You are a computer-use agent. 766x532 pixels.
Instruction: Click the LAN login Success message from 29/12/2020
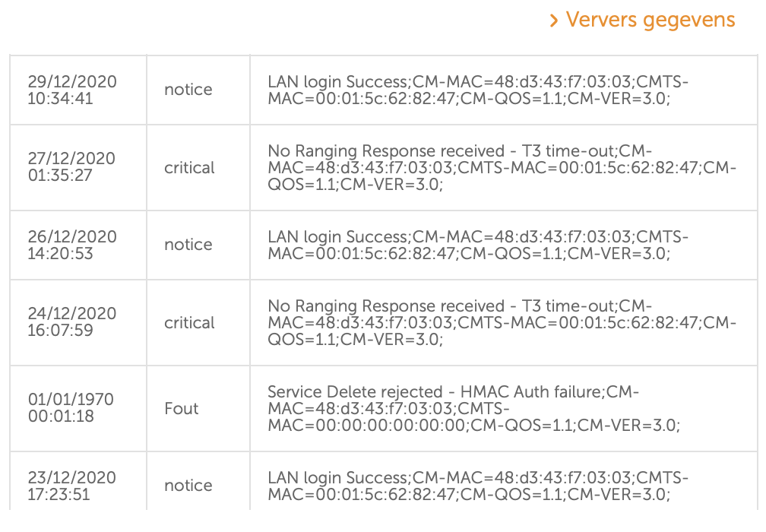478,90
